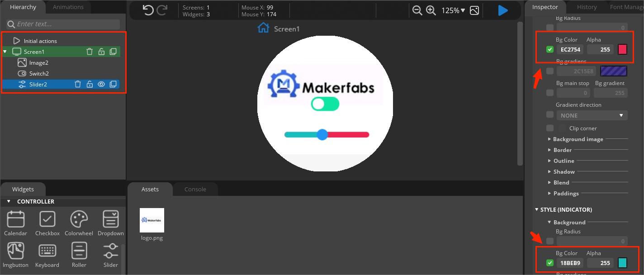Enable the Bg main stop checkbox
The width and height of the screenshot is (644, 275).
pyautogui.click(x=550, y=93)
